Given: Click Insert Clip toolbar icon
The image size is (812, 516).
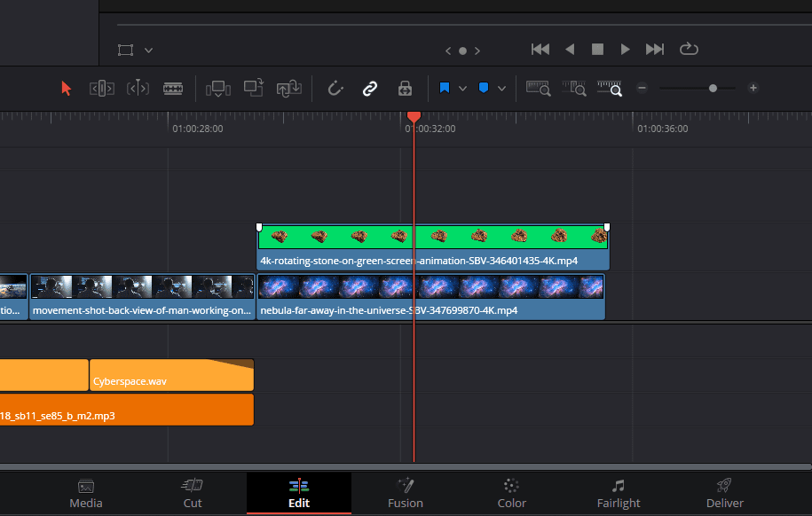Looking at the screenshot, I should point(218,89).
